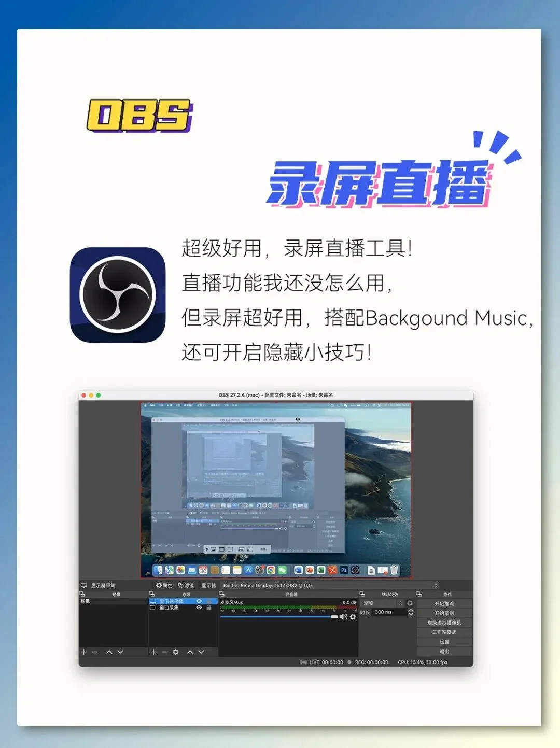This screenshot has height=748, width=560.
Task: Remove selected source with the − icon
Action: click(164, 652)
